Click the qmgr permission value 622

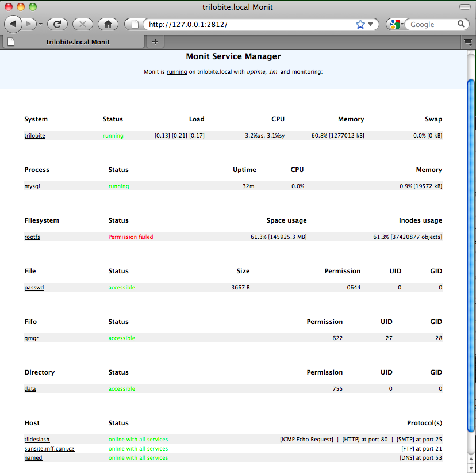click(337, 338)
